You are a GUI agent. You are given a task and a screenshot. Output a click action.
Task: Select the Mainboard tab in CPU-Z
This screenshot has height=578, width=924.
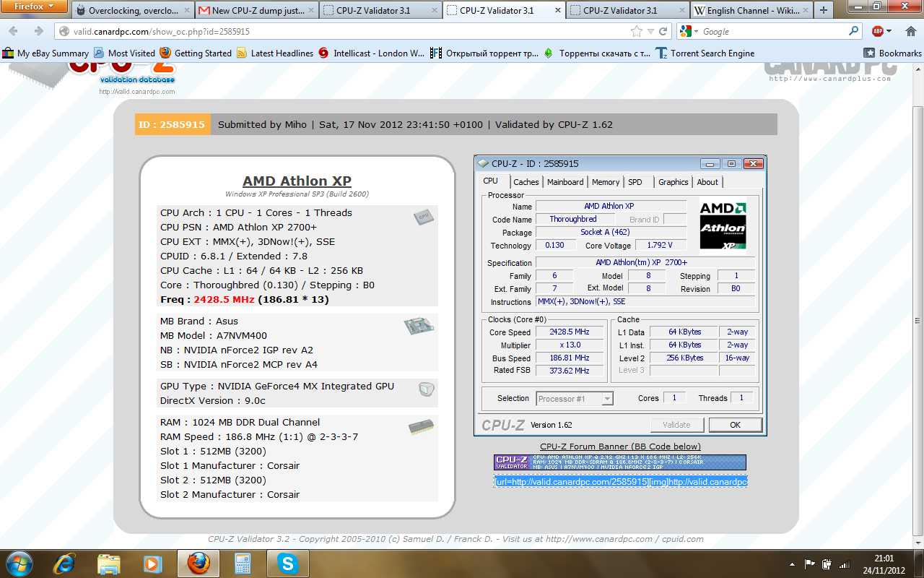tap(565, 182)
